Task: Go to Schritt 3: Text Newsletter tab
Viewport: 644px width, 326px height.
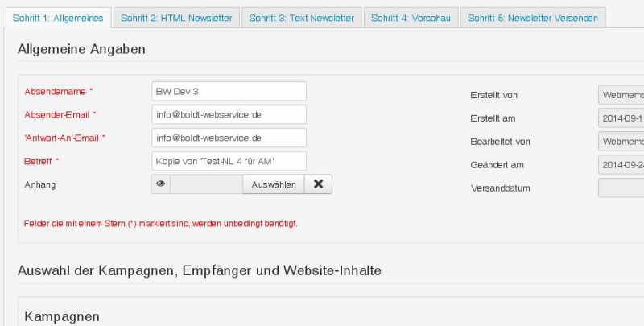Action: pos(302,18)
